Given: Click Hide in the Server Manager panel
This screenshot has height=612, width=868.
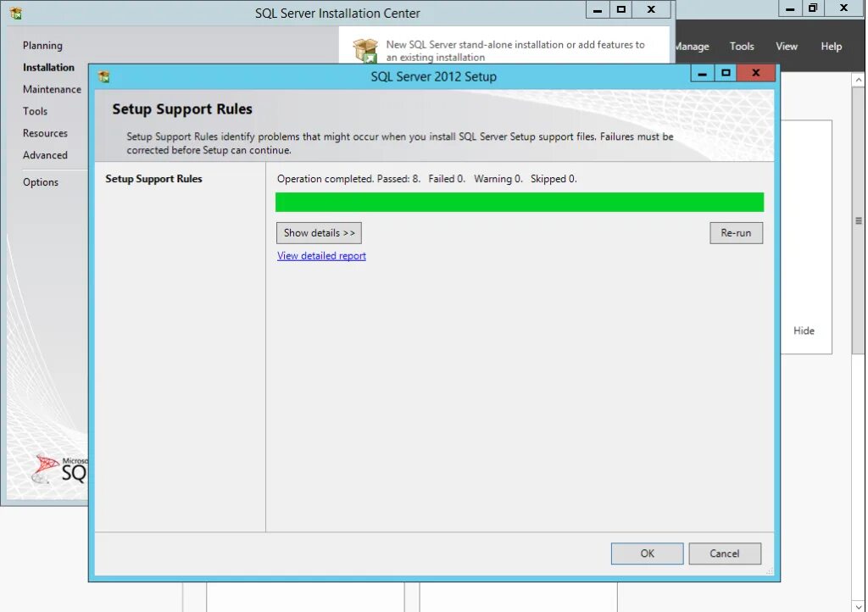Looking at the screenshot, I should pos(804,331).
